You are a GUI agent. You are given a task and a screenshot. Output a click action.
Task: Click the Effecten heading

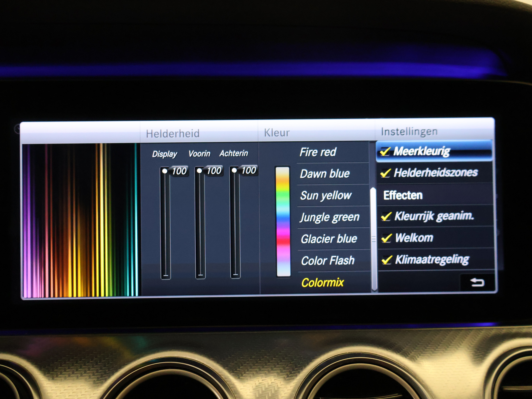coord(403,195)
